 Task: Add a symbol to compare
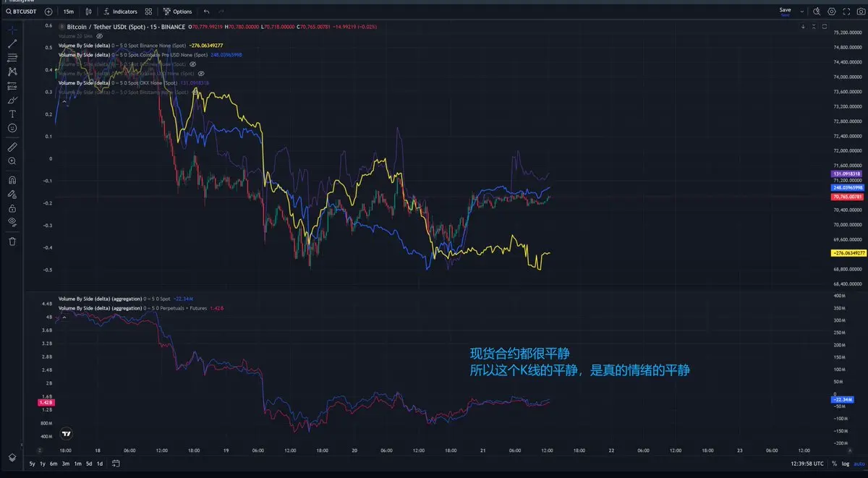pyautogui.click(x=48, y=12)
